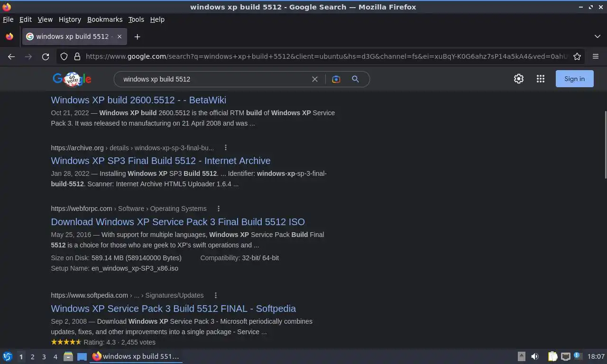Click the 18:07 taskbar clock

(596, 356)
